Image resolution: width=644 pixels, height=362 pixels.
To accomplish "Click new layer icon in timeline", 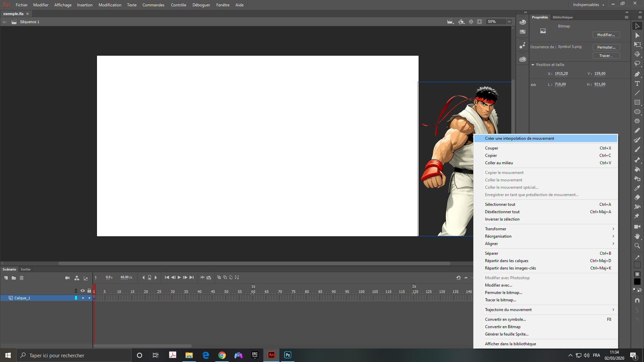I will coord(6,278).
